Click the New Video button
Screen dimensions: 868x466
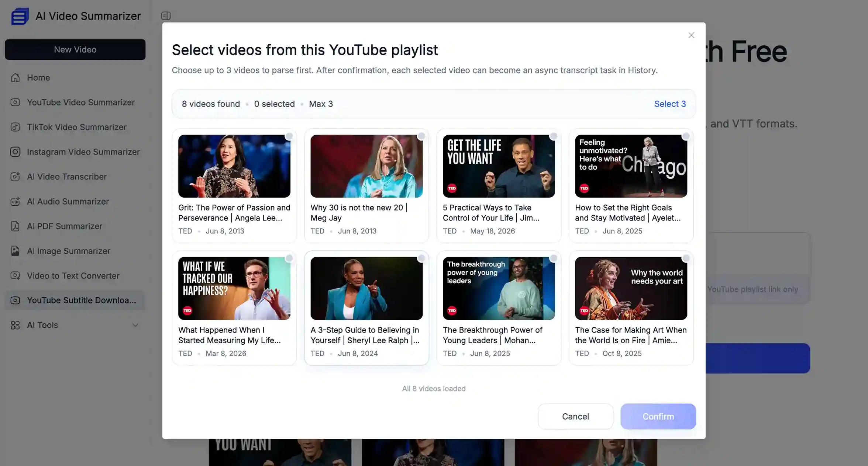pos(75,49)
